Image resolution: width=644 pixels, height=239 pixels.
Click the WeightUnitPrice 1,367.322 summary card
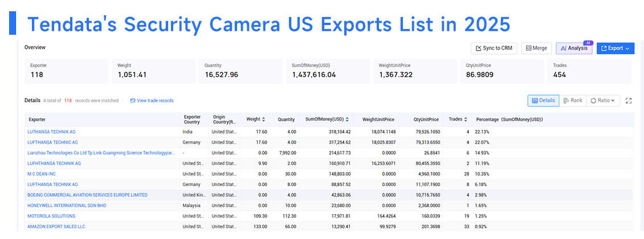(415, 71)
